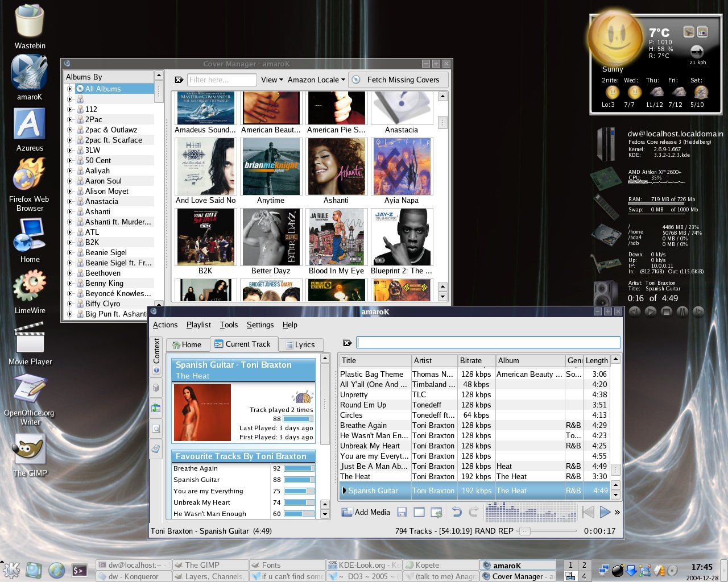This screenshot has height=582, width=728.
Task: Open the Home folder desktop icon
Action: 30,240
